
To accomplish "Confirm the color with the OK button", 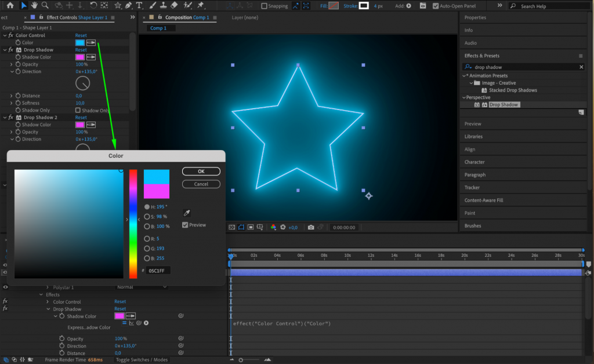I will coord(201,172).
